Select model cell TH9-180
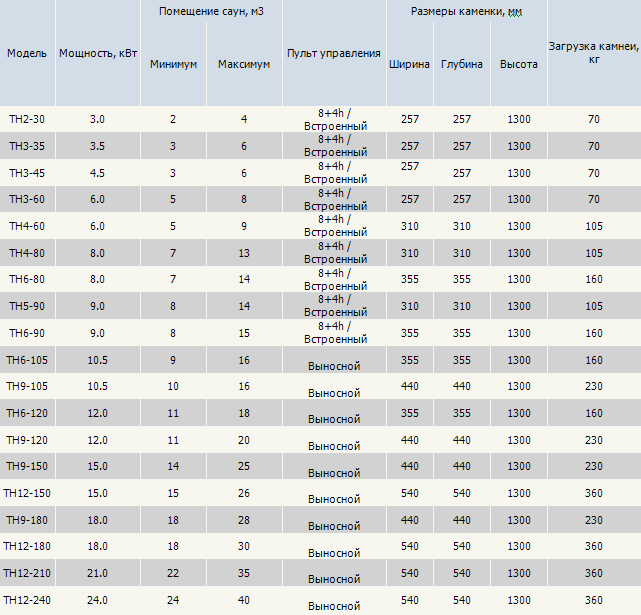Image resolution: width=641 pixels, height=615 pixels. pyautogui.click(x=27, y=520)
